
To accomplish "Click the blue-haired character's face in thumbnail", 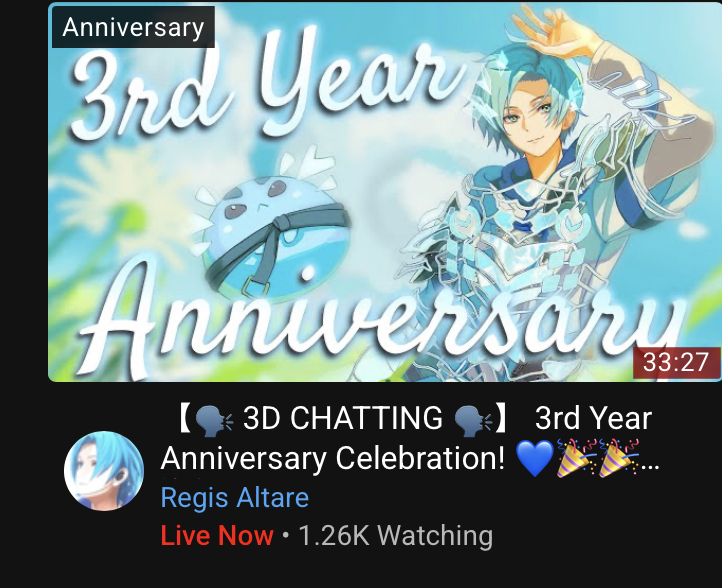I will tap(536, 117).
